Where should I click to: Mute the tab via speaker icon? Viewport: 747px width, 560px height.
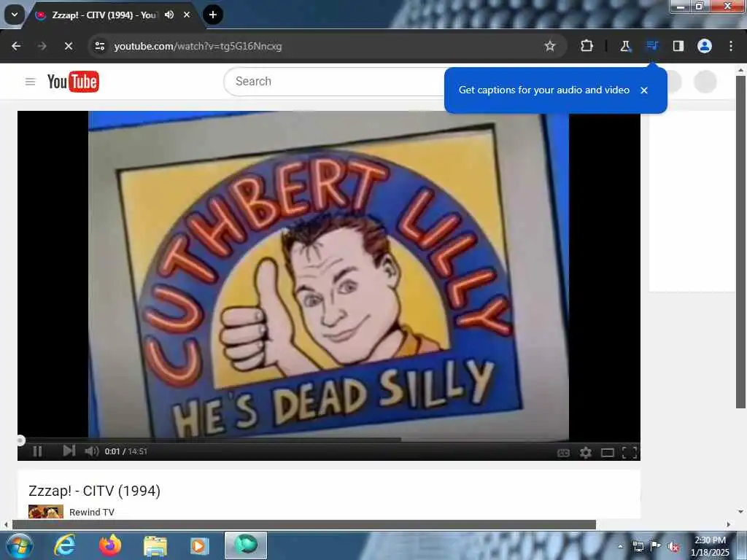pyautogui.click(x=169, y=15)
